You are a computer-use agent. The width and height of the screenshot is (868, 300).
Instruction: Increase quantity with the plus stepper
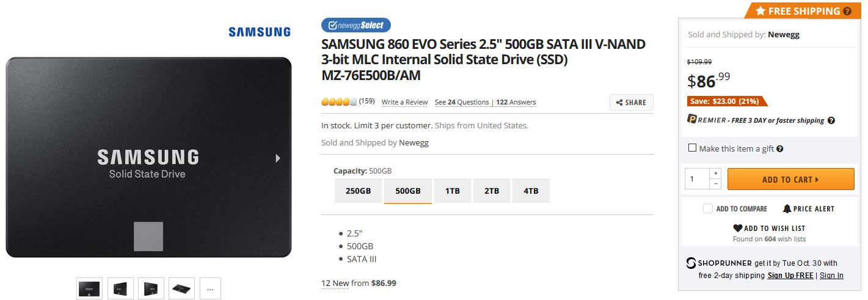pyautogui.click(x=715, y=174)
